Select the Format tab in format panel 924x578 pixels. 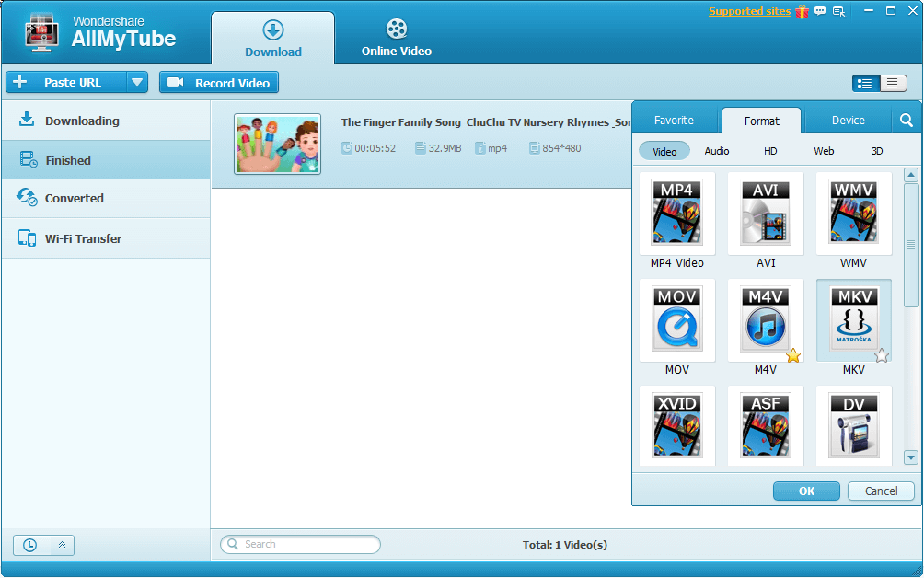click(x=761, y=121)
